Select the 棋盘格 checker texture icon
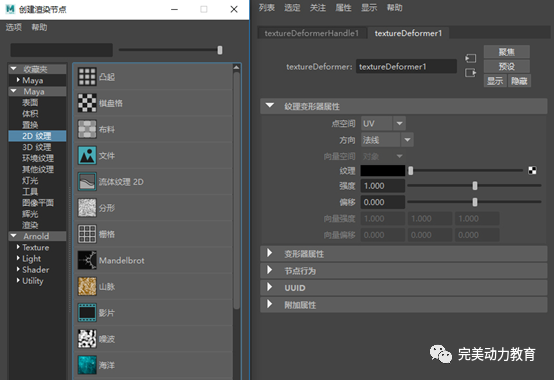 pos(87,103)
